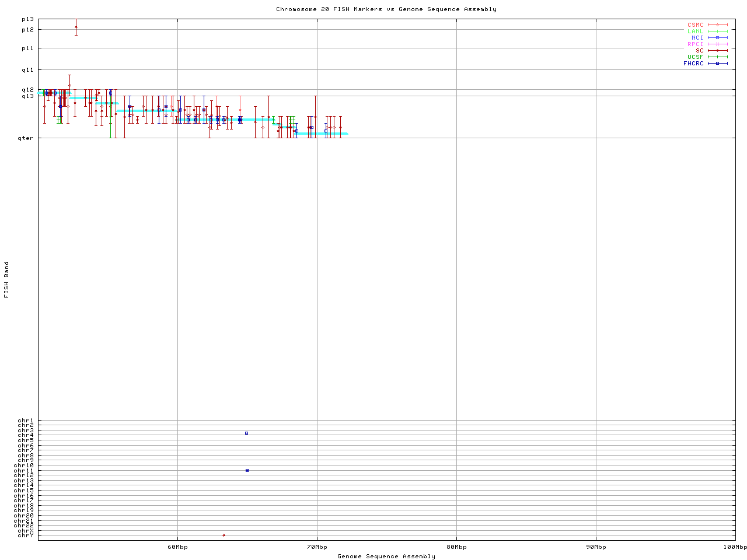
Task: Click the FISH Band y-axis title
Action: (x=7, y=279)
